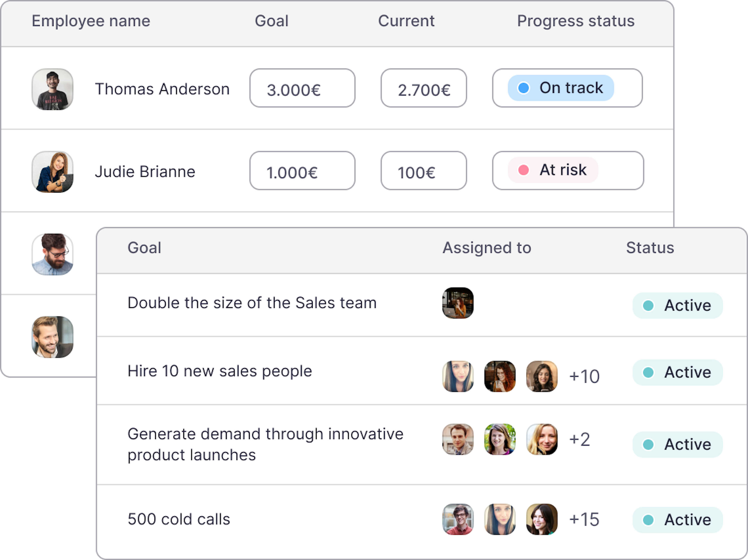Click the bearded man's avatar in Employee list

[x=52, y=254]
